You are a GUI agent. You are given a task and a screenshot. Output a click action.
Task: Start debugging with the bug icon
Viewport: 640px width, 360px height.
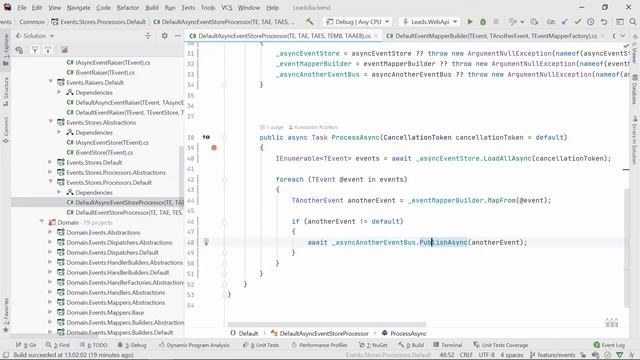click(483, 22)
